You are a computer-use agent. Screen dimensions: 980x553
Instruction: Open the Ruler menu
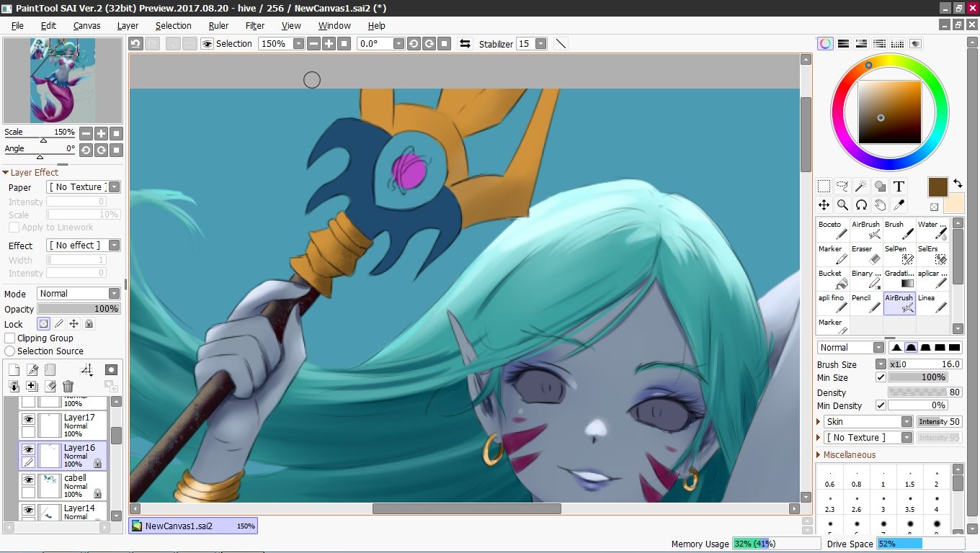218,25
